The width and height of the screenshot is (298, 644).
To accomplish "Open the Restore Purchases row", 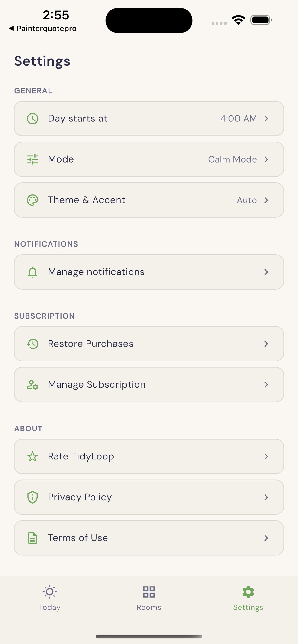I will point(149,344).
